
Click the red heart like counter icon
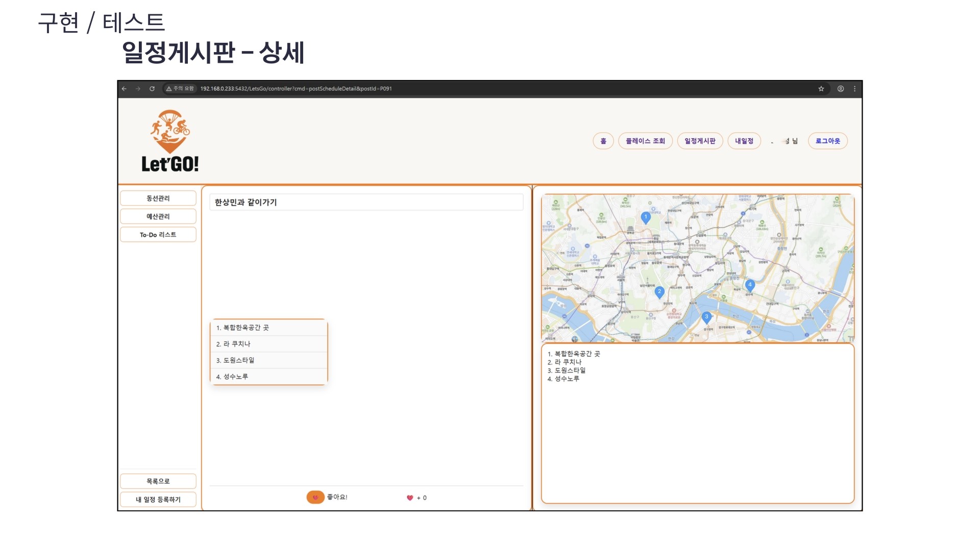(x=410, y=498)
